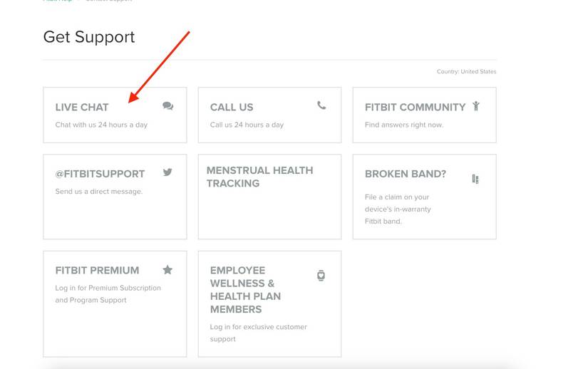The height and width of the screenshot is (369, 588).
Task: Open the BROKEN BAND? heading
Action: click(x=406, y=174)
